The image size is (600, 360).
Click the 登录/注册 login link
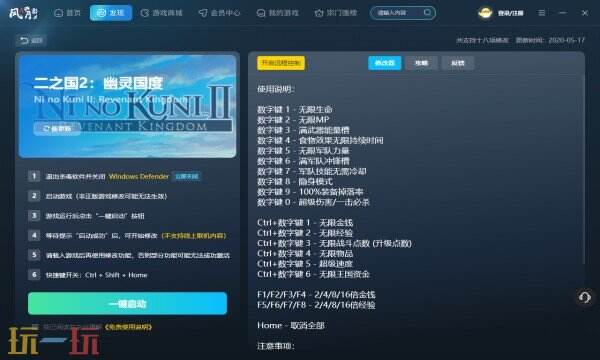[510, 13]
